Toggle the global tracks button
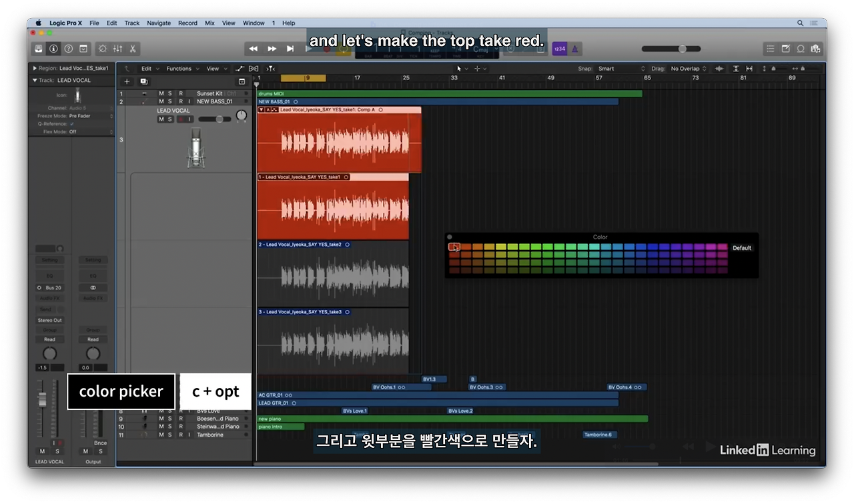The height and width of the screenshot is (504, 854). click(242, 81)
